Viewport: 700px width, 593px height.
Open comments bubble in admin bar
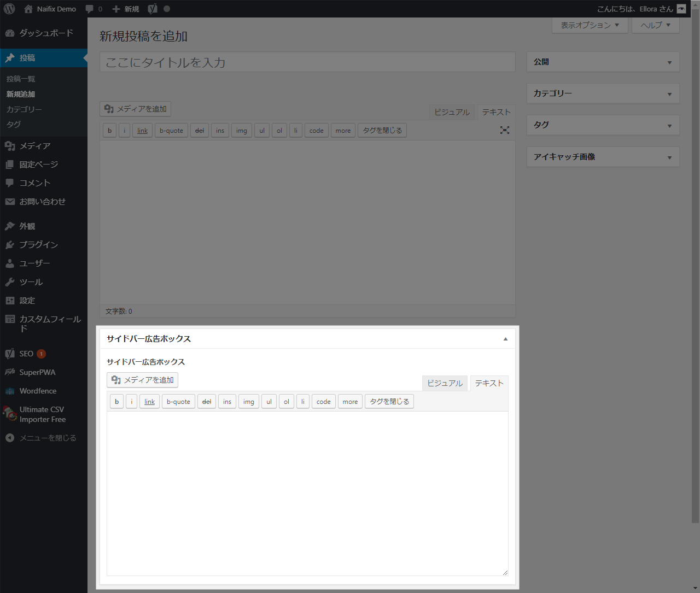pos(94,9)
